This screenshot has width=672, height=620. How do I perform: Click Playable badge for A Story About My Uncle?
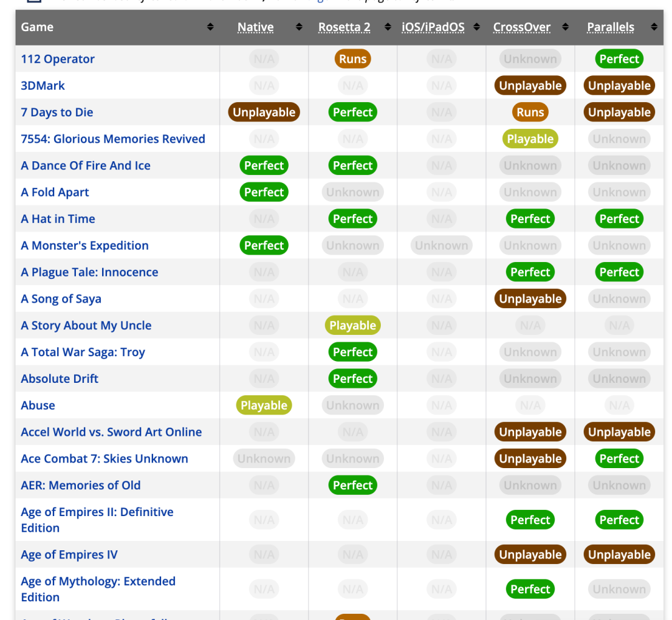tap(353, 326)
